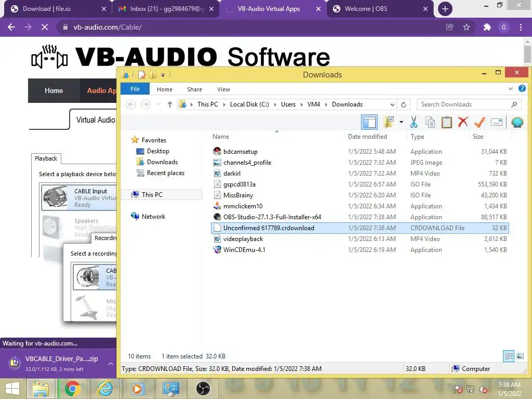Click the Explorer back navigation arrow

tap(130, 104)
